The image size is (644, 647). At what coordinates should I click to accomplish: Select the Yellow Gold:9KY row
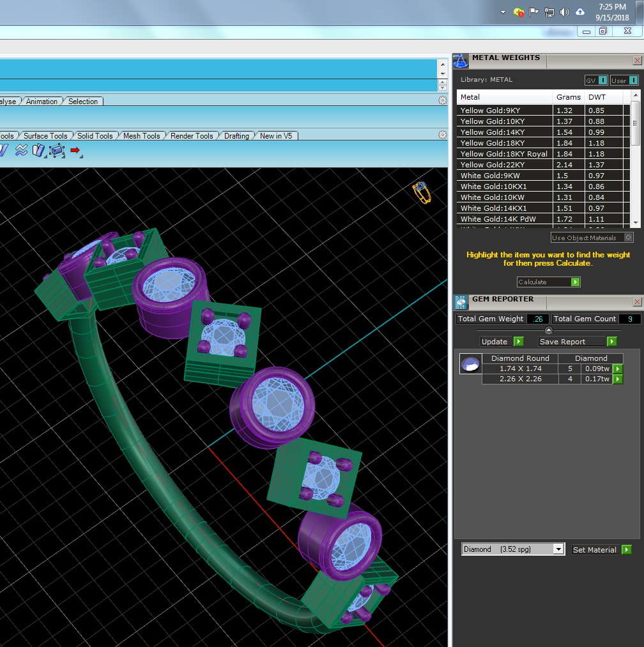(543, 110)
